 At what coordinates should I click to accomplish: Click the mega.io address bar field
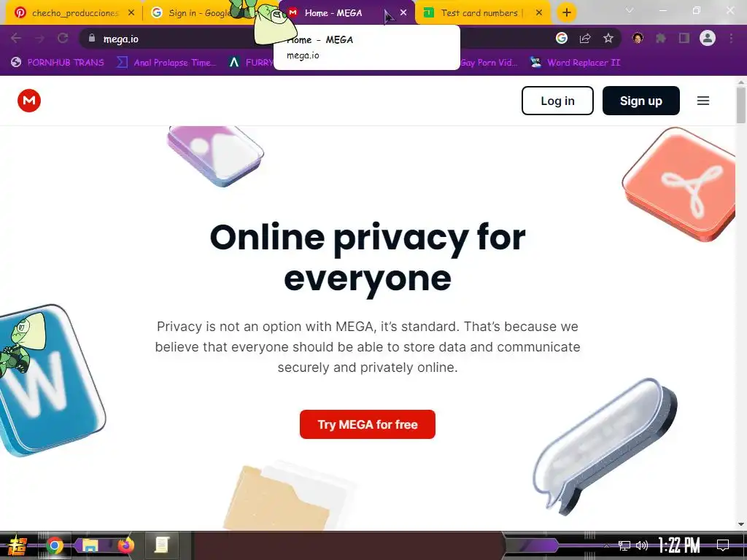(x=314, y=39)
